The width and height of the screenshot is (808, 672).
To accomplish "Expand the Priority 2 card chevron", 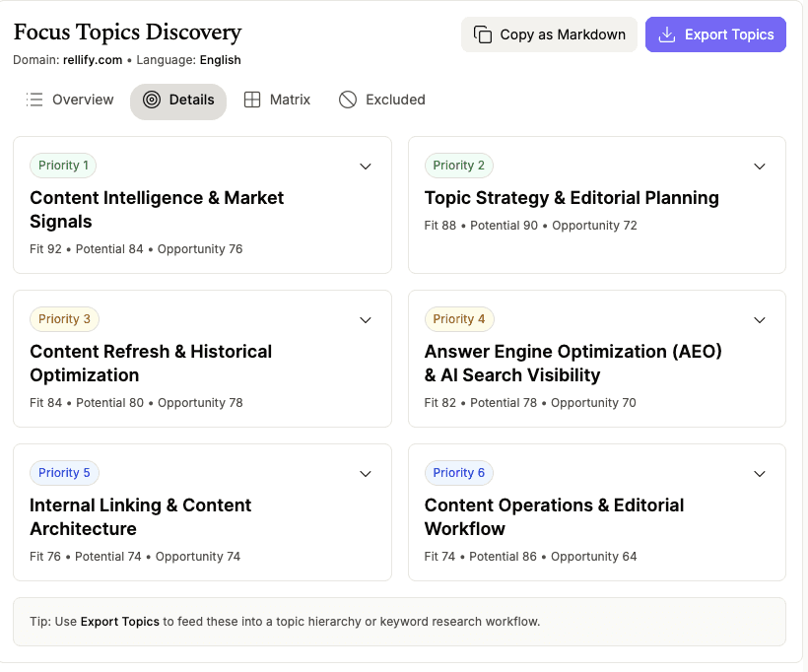I will pyautogui.click(x=760, y=167).
